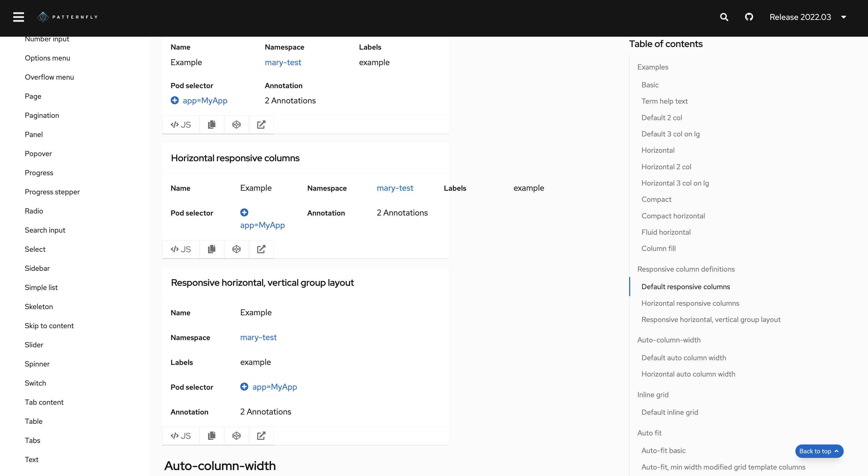This screenshot has height=476, width=868.
Task: Click the PatternFly logo
Action: coord(67,17)
